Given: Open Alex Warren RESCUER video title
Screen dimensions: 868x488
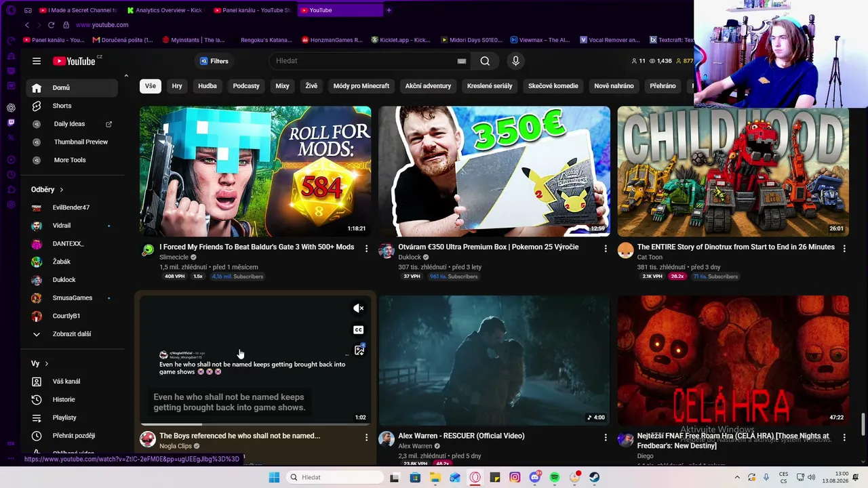Looking at the screenshot, I should (461, 436).
